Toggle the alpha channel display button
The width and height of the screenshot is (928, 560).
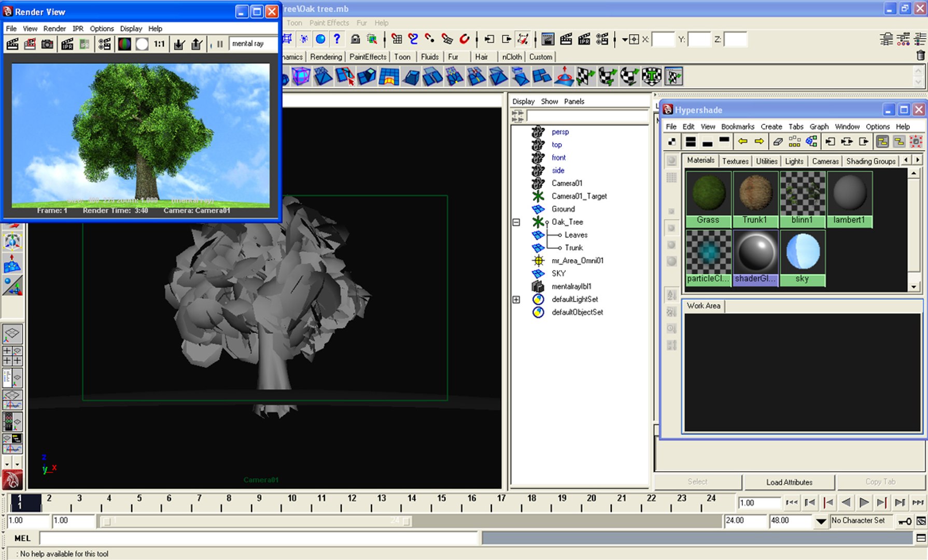(142, 44)
